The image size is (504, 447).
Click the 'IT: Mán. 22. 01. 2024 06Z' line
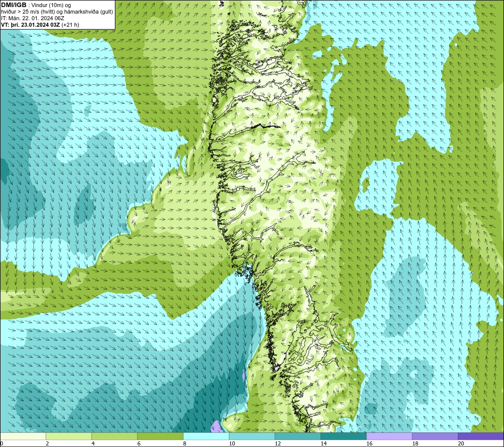(32, 18)
